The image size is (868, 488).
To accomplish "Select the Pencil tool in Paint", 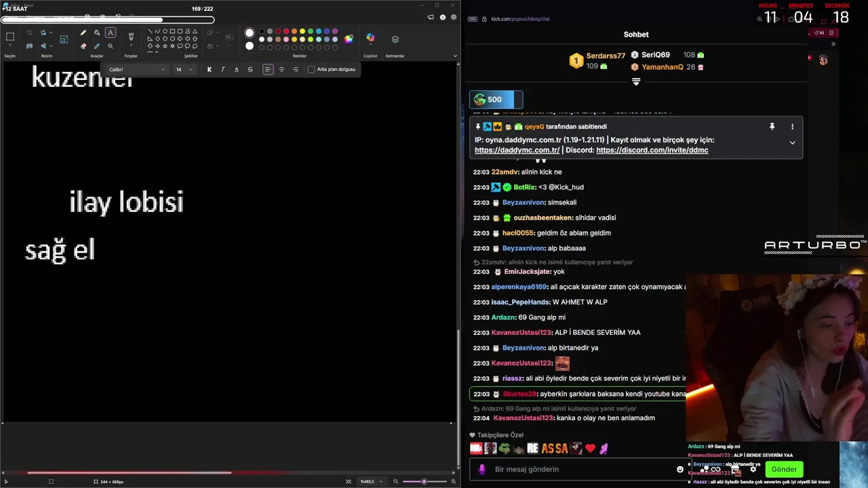I will (x=83, y=33).
